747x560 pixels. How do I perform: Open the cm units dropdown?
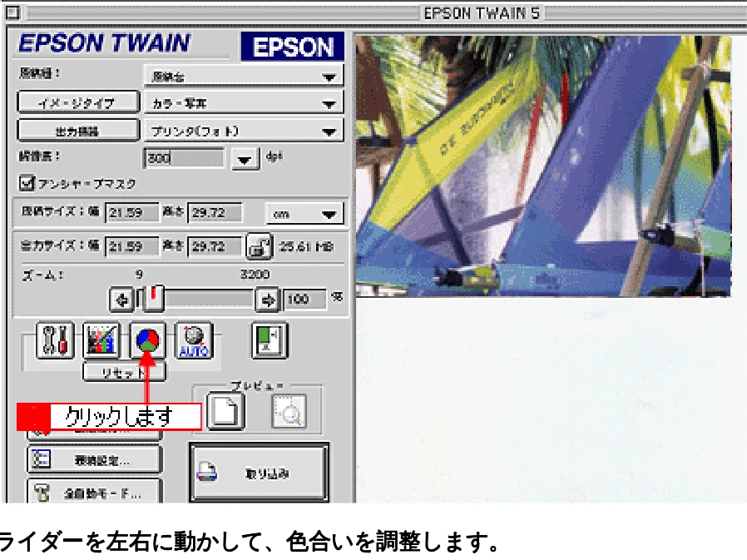pos(304,214)
